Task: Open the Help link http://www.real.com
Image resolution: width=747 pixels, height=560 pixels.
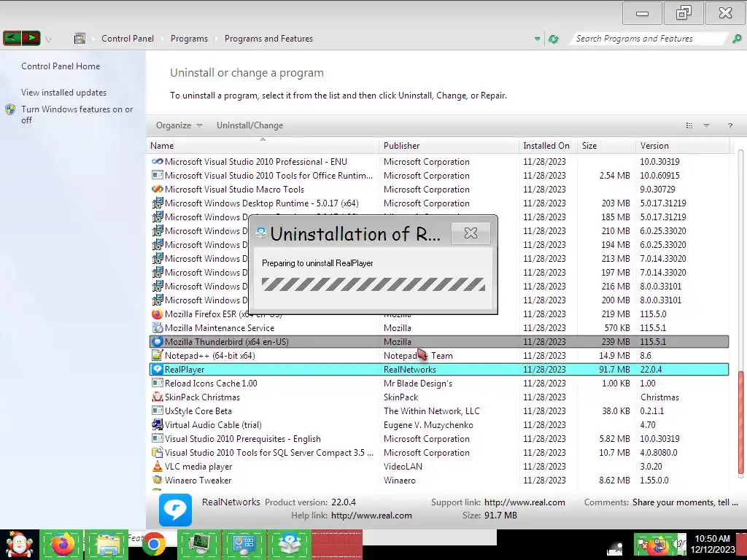Action: pos(371,516)
